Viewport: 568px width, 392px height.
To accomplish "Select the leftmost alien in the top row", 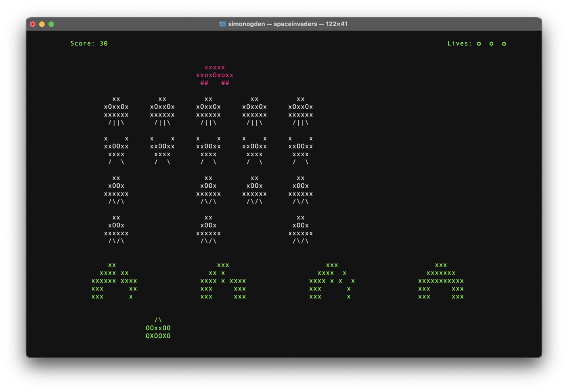I will coord(116,110).
